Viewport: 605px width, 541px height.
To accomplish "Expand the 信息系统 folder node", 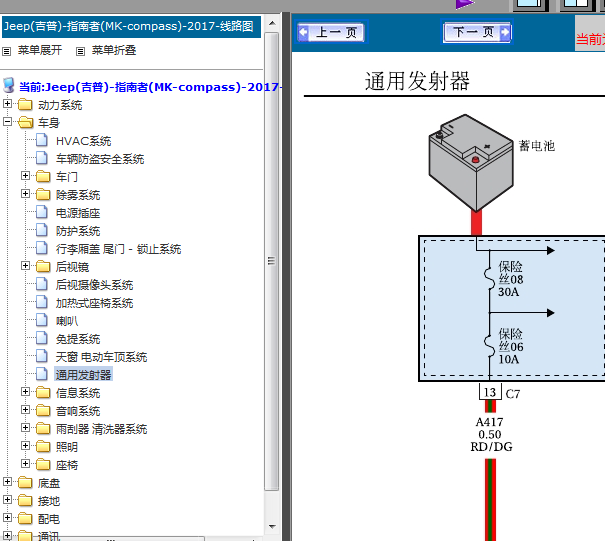I will 25,392.
